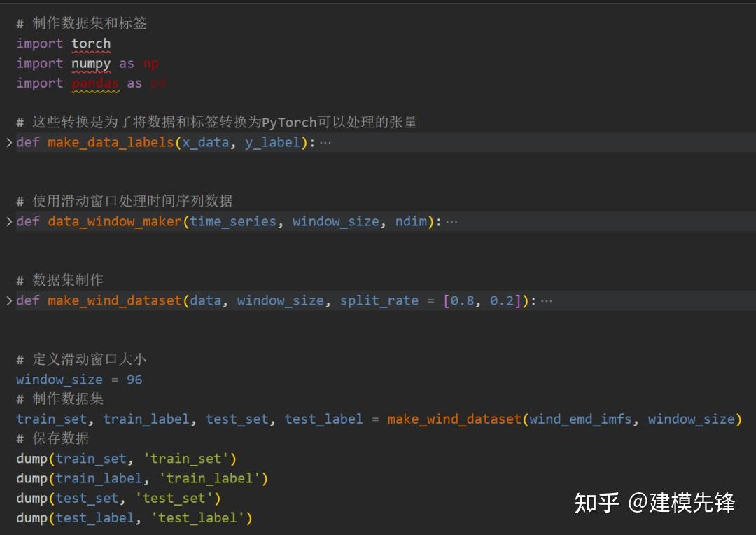Select the torch module name in its import
The width and height of the screenshot is (756, 535).
pyautogui.click(x=92, y=43)
